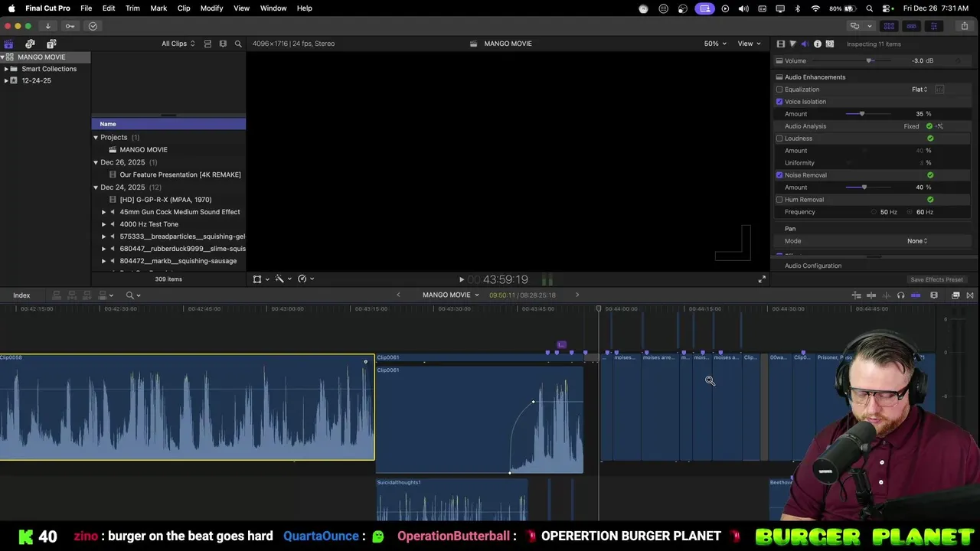Show Background Tasks checkmark icon
The height and width of the screenshot is (551, 980).
coord(93,26)
